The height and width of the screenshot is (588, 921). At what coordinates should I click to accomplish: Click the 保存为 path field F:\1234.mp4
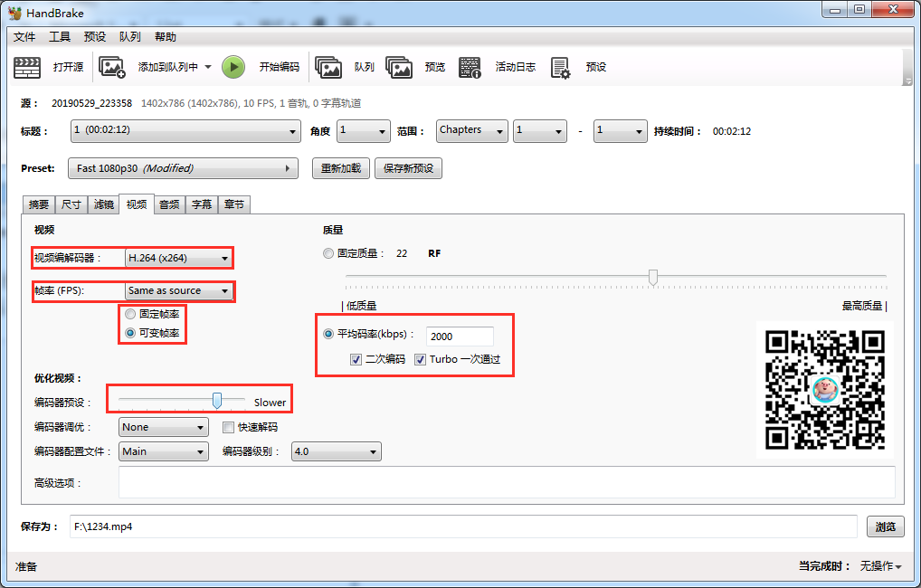coord(463,526)
